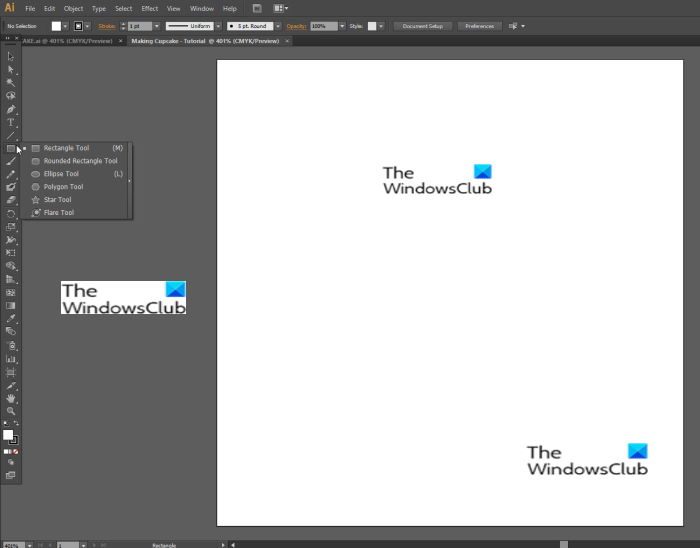The width and height of the screenshot is (700, 548).
Task: Click the Rectangle tool in the toolbar
Action: pyautogui.click(x=11, y=148)
